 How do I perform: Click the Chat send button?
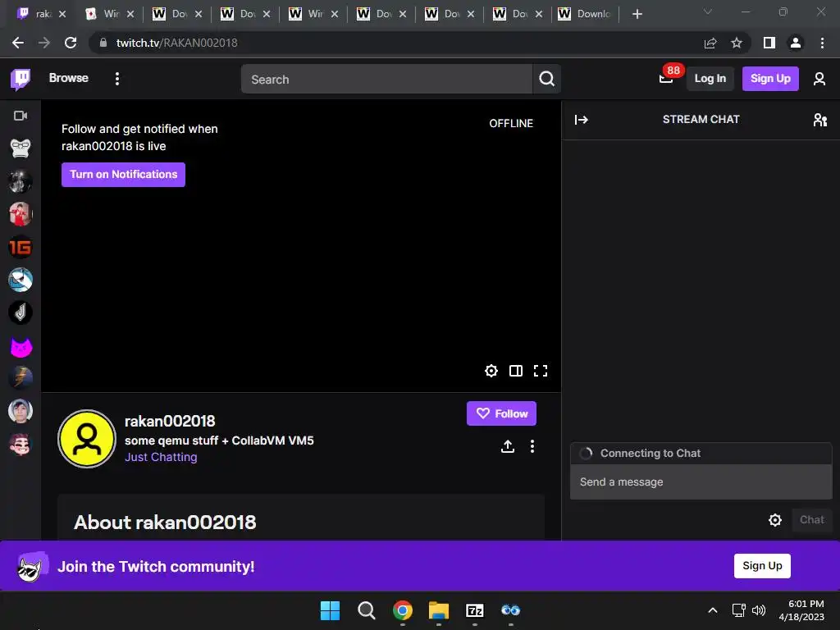click(811, 519)
